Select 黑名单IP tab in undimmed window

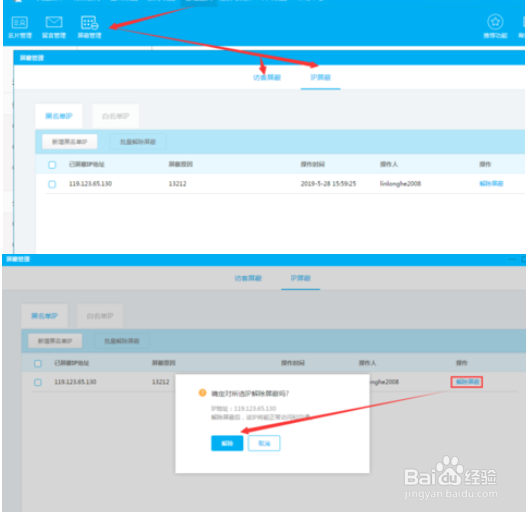click(x=59, y=116)
